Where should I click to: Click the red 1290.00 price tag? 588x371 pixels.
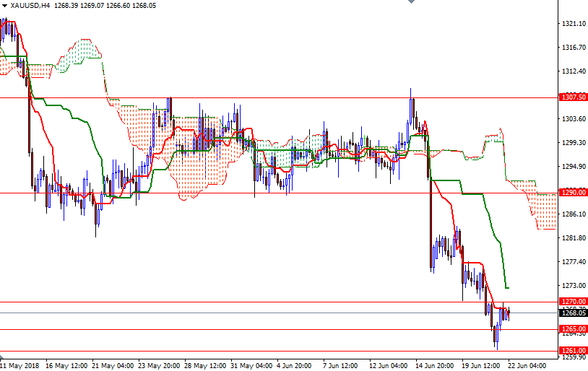click(573, 193)
